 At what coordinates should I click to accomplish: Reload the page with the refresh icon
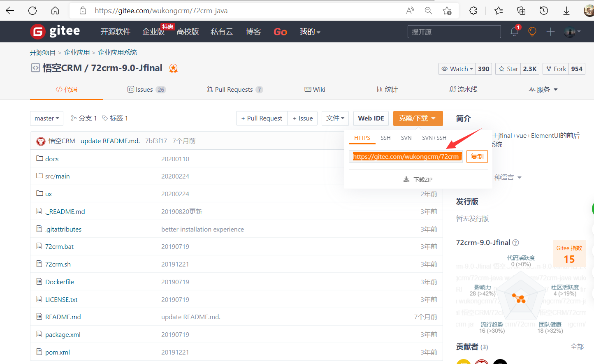tap(32, 11)
